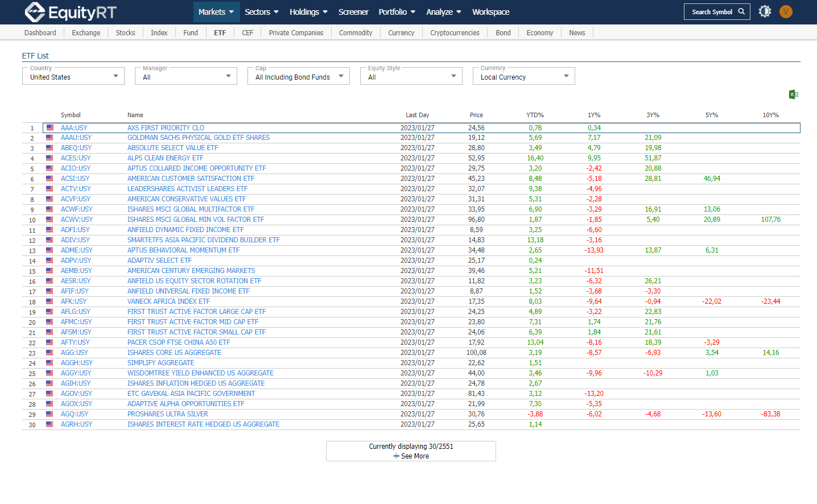Open iShares Core US Aggregate link

tap(174, 353)
